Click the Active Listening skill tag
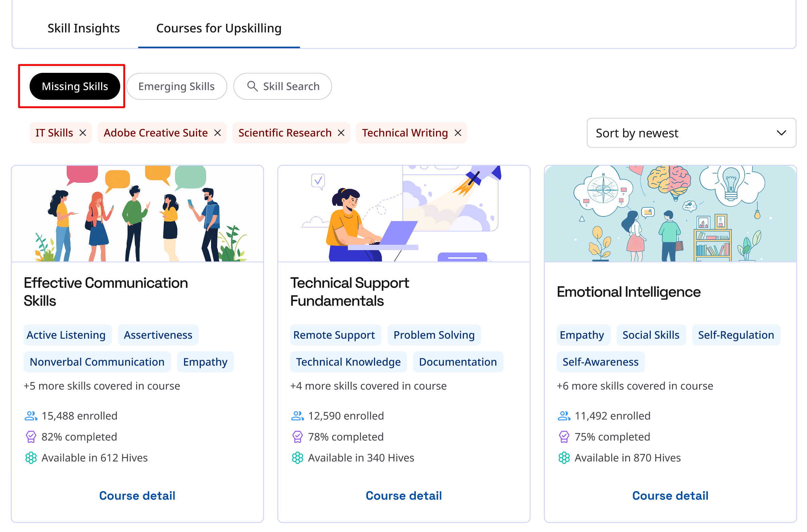This screenshot has width=807, height=532. tap(66, 335)
